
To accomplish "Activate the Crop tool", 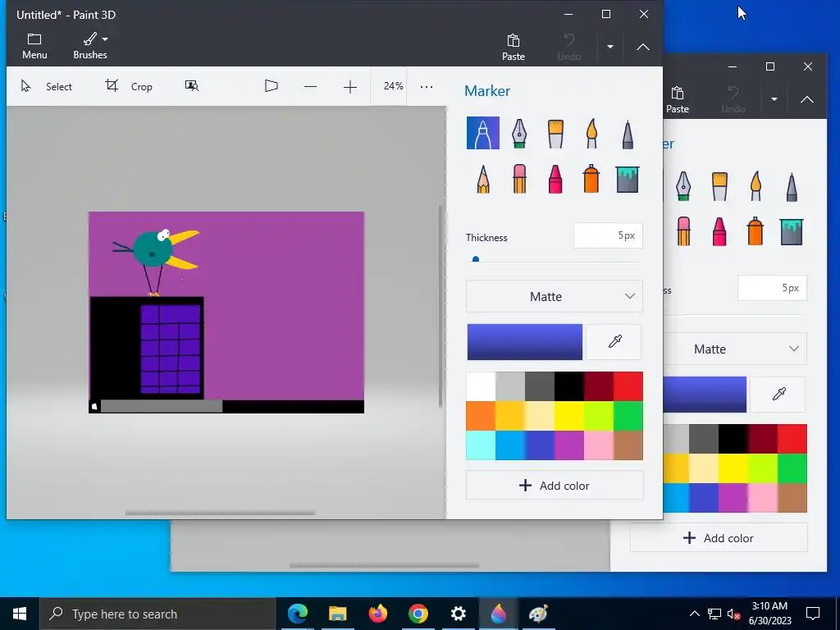I will (x=129, y=86).
